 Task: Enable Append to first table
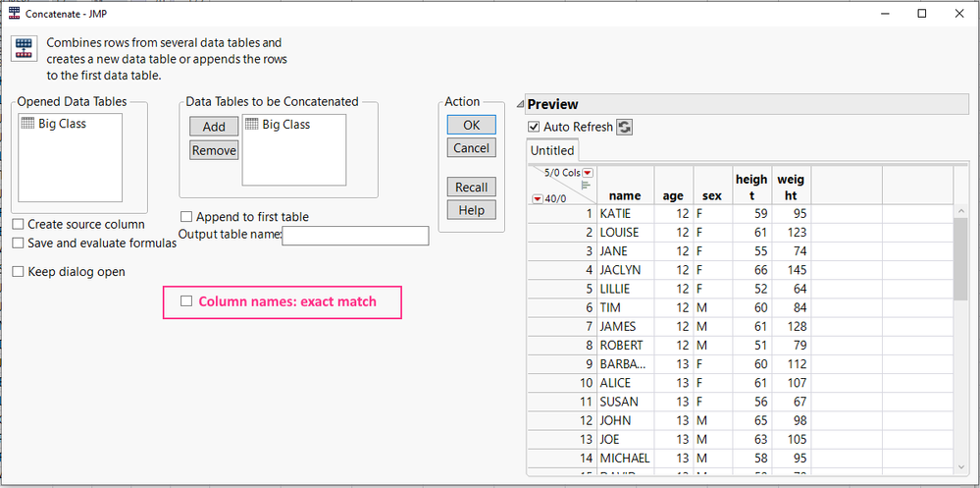coord(186,217)
